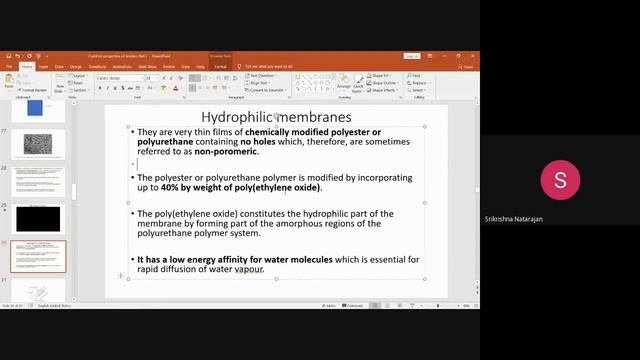Image resolution: width=640 pixels, height=360 pixels.
Task: Switch to the Design tab
Action: 76,67
